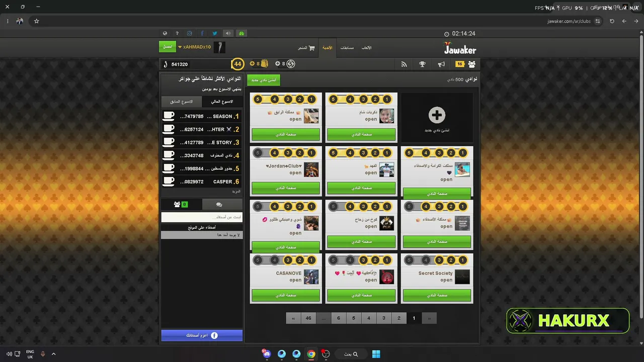Click the plus tile to create a club

click(x=437, y=117)
